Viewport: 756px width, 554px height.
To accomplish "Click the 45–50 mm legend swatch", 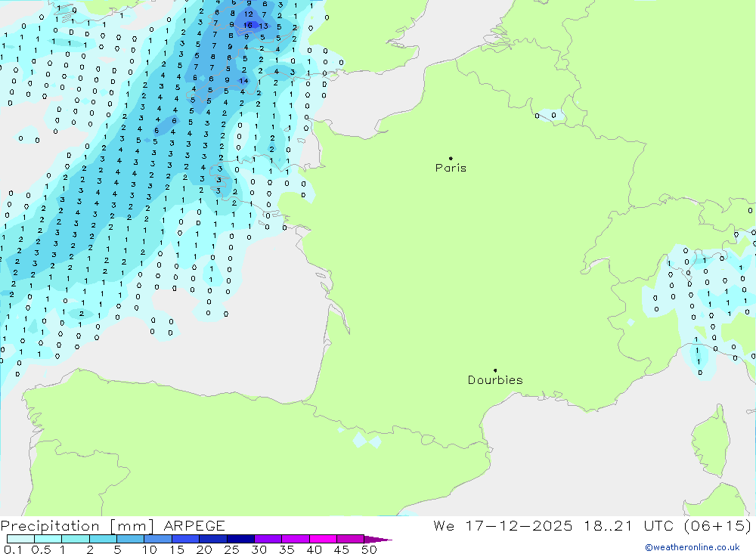I will (x=351, y=539).
